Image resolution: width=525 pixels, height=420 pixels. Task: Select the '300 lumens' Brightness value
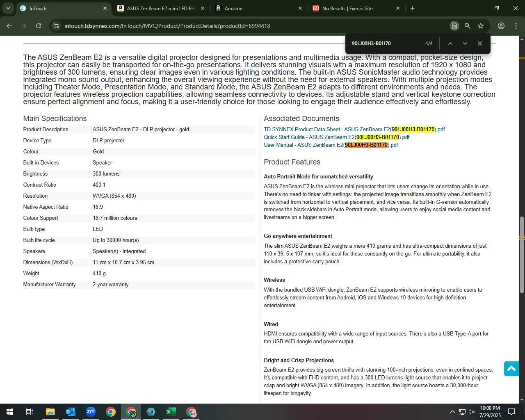coord(106,173)
